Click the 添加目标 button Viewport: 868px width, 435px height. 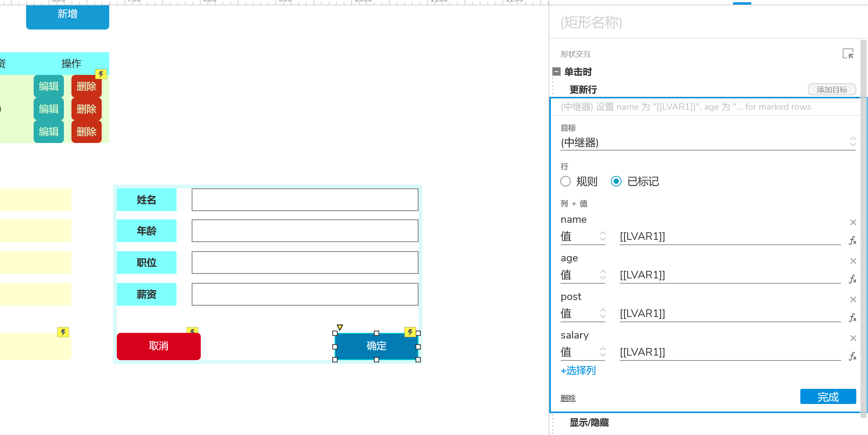pyautogui.click(x=831, y=90)
